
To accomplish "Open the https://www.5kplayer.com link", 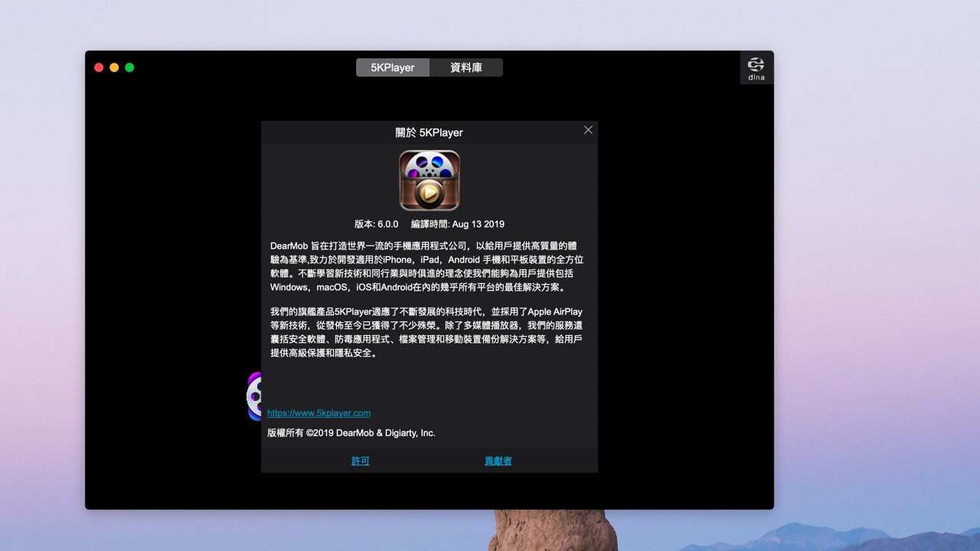I will pos(318,413).
